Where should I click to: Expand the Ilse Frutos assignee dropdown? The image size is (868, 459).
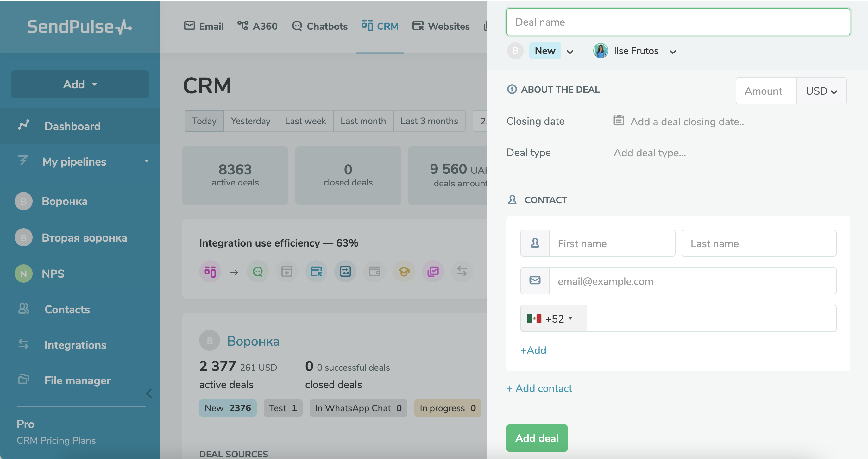point(672,52)
